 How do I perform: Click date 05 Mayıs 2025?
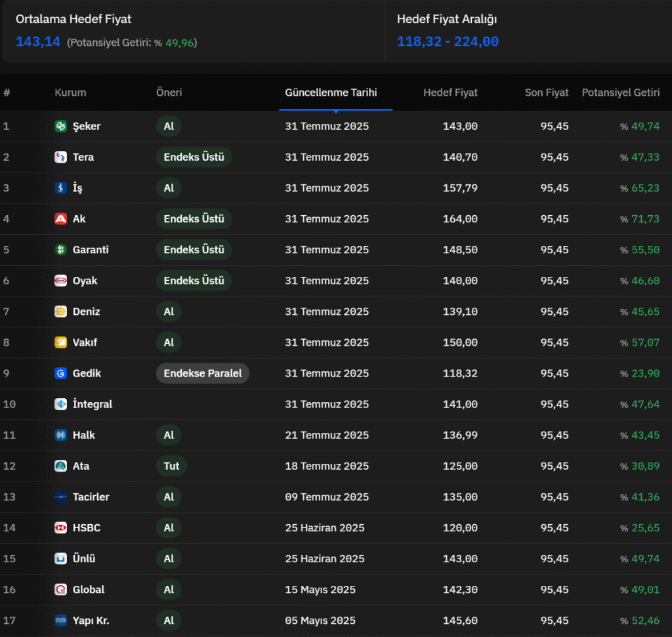[x=320, y=621]
